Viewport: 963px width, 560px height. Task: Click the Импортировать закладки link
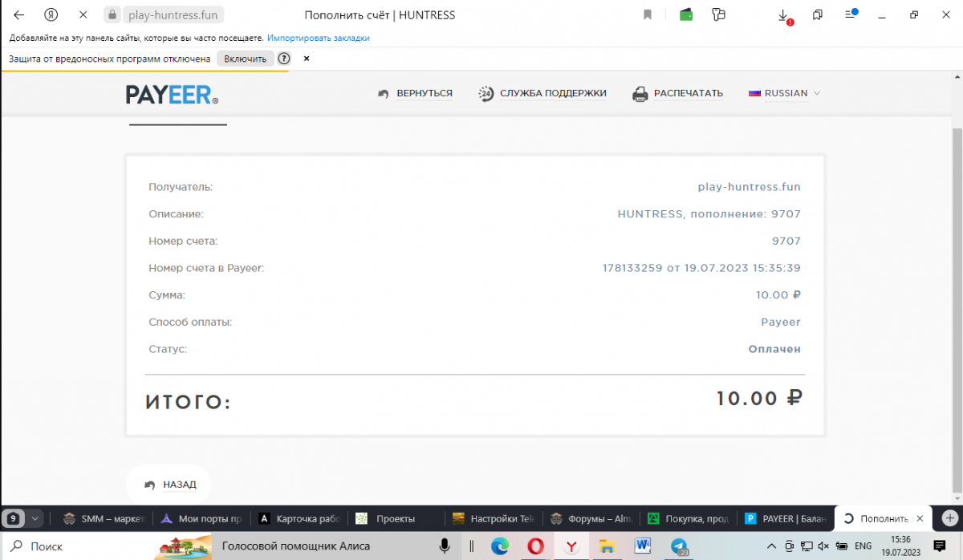tap(319, 38)
